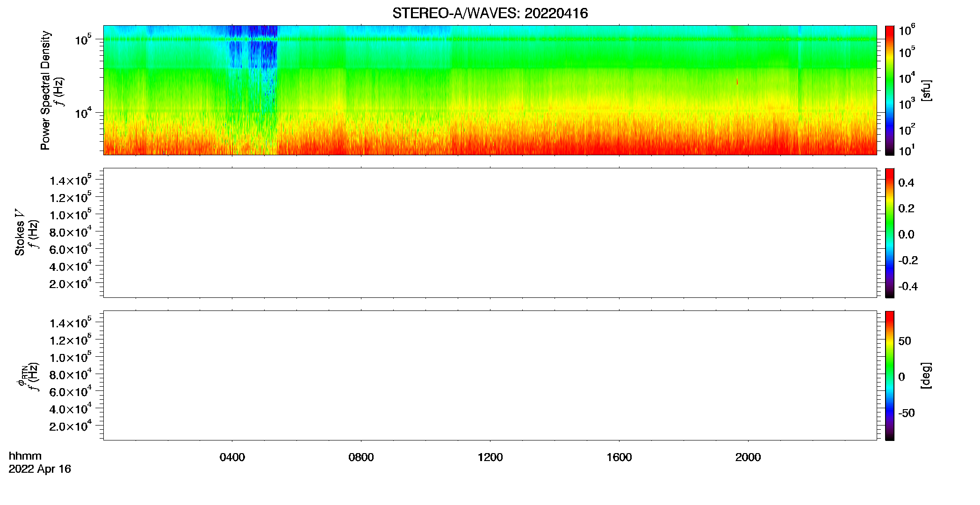This screenshot has width=980, height=505.
Task: Click the 1200 time axis label
Action: tap(490, 457)
